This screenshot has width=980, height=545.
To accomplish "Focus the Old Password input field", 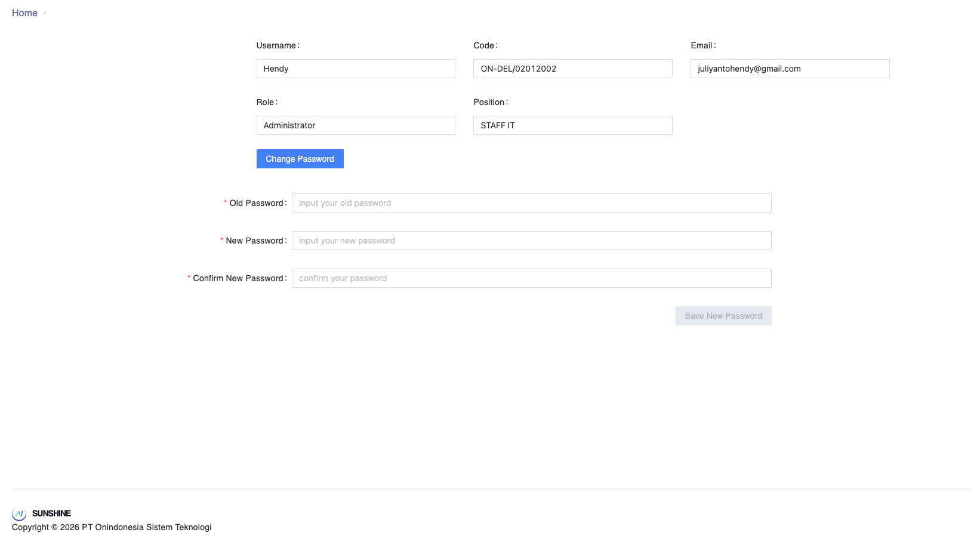I will pyautogui.click(x=531, y=203).
